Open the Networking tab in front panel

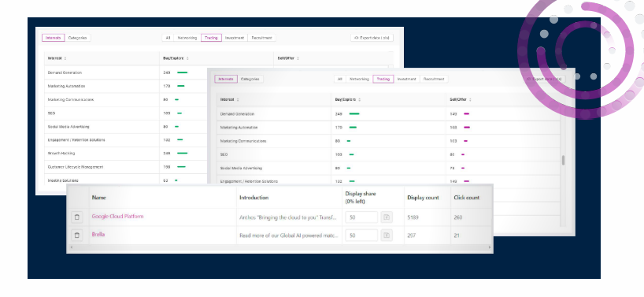pos(359,79)
